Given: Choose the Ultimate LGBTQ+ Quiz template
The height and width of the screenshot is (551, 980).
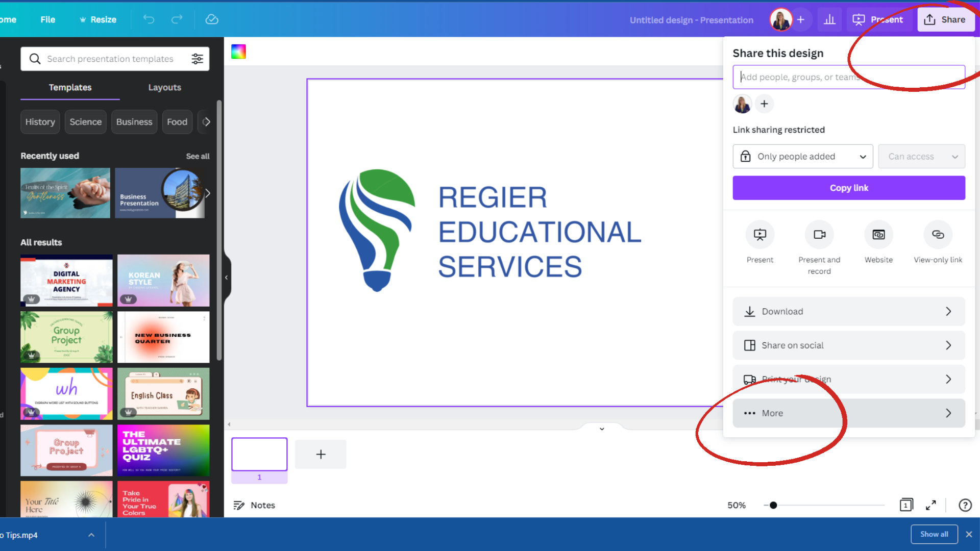Looking at the screenshot, I should click(163, 450).
